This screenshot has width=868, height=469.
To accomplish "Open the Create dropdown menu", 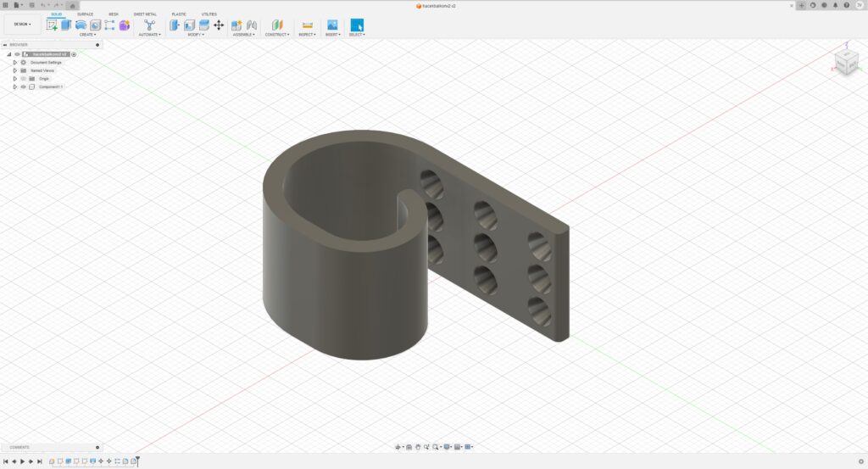I will pos(87,35).
